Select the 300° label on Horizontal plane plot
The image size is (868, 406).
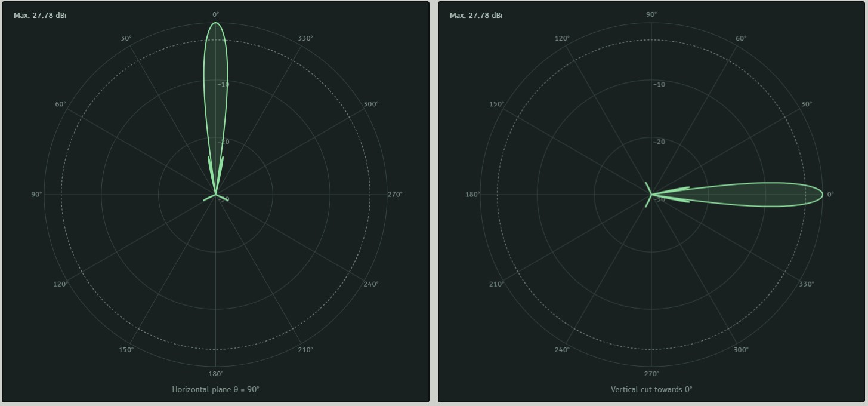click(371, 104)
